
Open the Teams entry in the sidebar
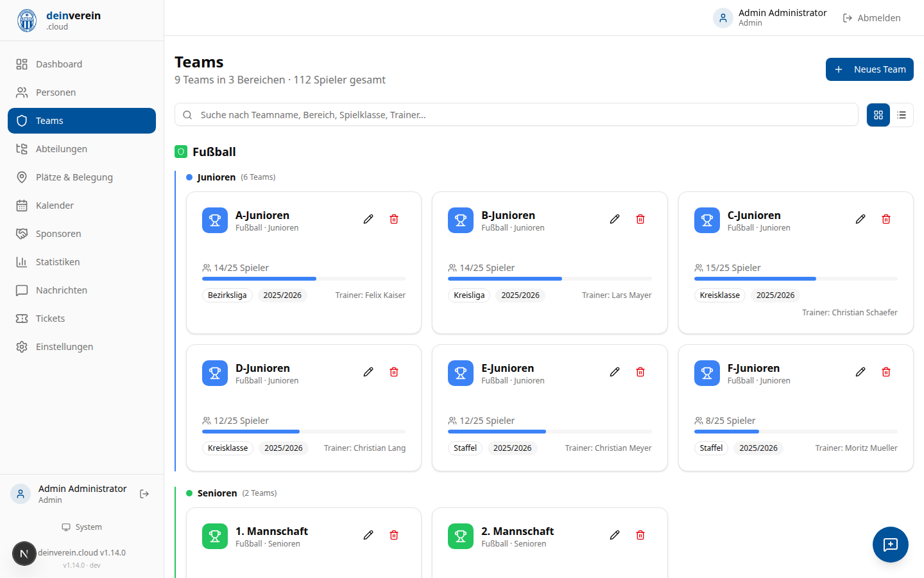[81, 120]
